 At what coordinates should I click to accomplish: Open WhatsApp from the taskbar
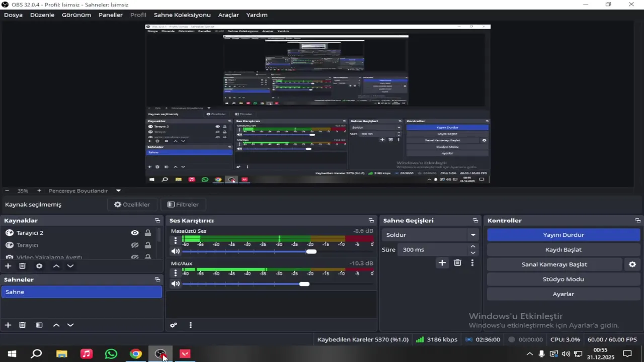click(x=111, y=354)
